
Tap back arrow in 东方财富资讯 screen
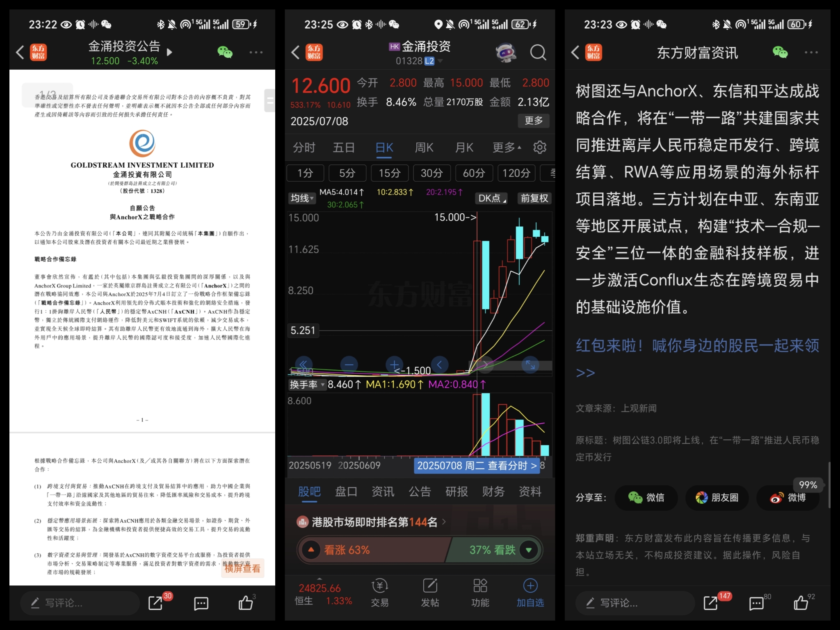[575, 52]
